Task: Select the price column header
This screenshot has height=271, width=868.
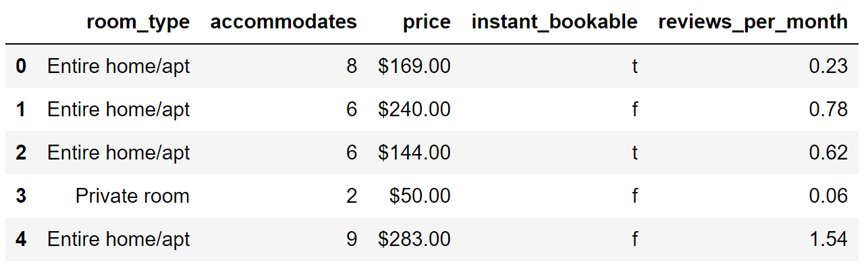Action: pyautogui.click(x=427, y=22)
